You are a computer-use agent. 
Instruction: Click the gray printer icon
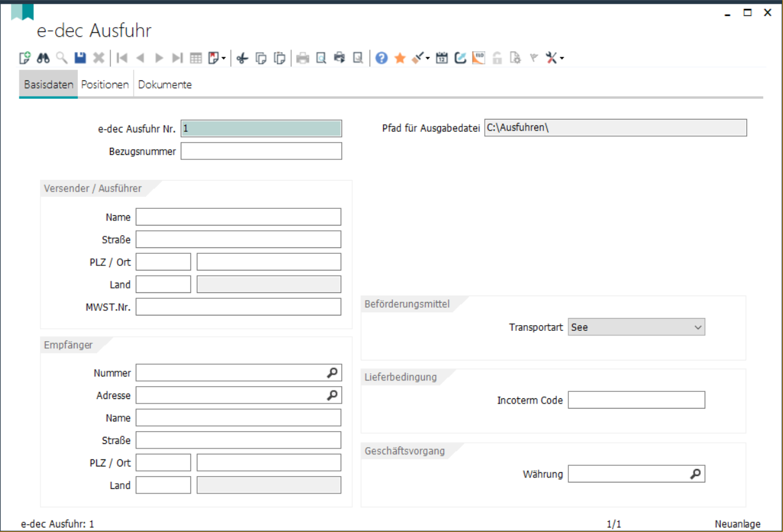pyautogui.click(x=302, y=58)
